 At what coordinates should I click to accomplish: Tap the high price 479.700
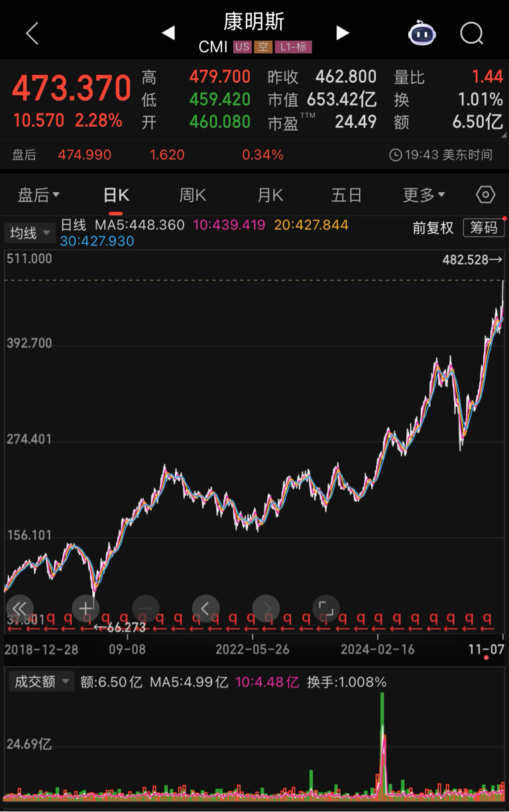coord(220,77)
